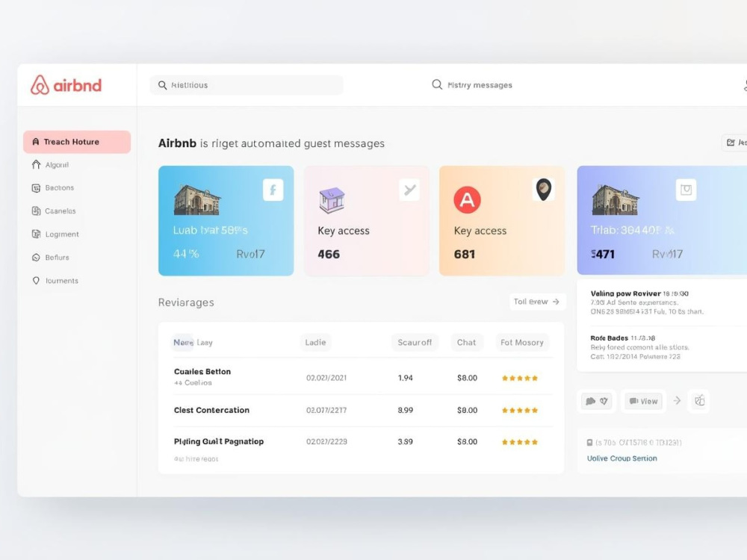Click the location pin on 681 card

(x=544, y=190)
